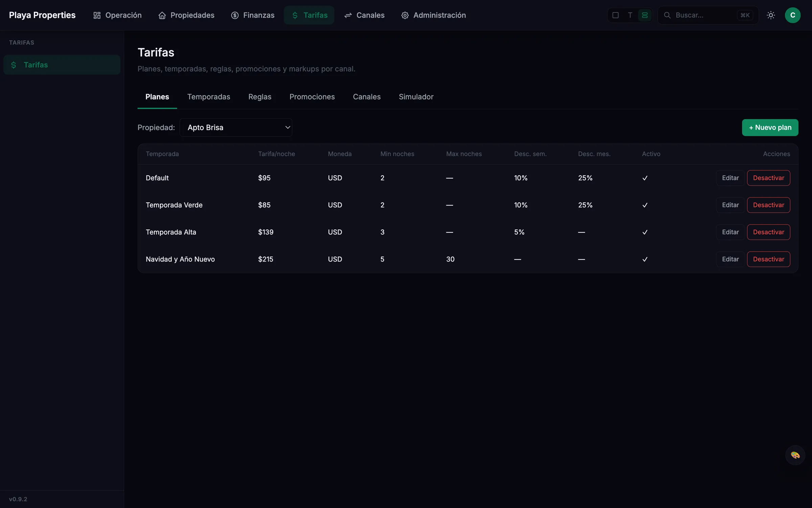Image resolution: width=812 pixels, height=508 pixels.
Task: Click the active checkmark for Temporada Alta
Action: (x=645, y=232)
